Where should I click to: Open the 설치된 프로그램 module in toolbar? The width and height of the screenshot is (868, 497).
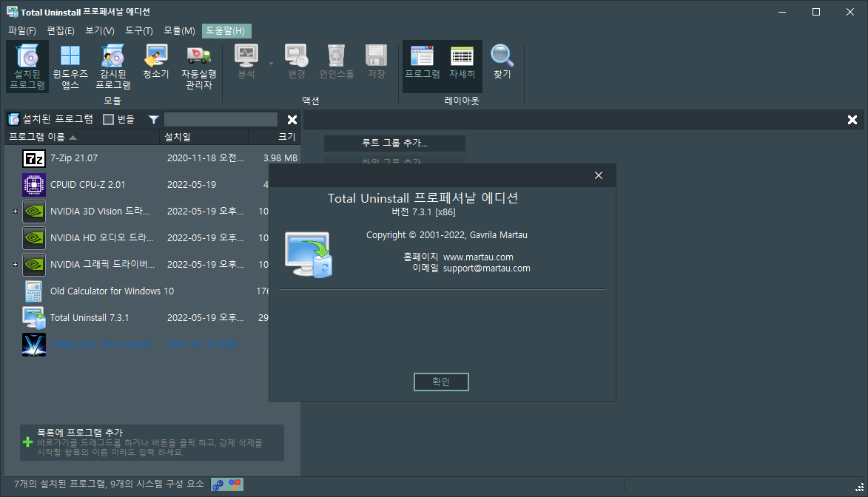click(x=27, y=67)
